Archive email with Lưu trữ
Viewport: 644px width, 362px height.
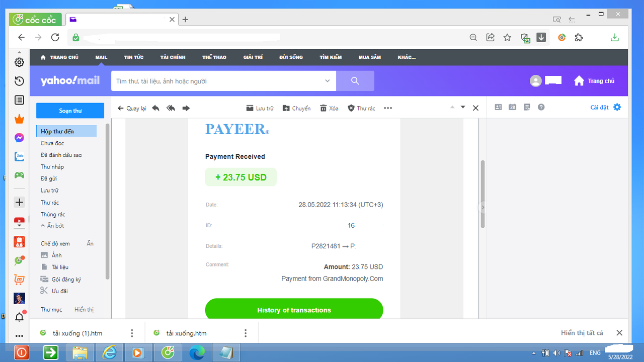click(x=260, y=108)
